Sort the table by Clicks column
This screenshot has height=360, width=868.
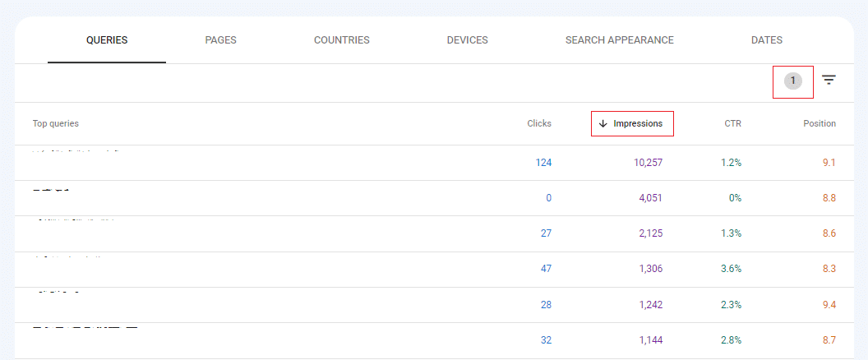point(539,123)
